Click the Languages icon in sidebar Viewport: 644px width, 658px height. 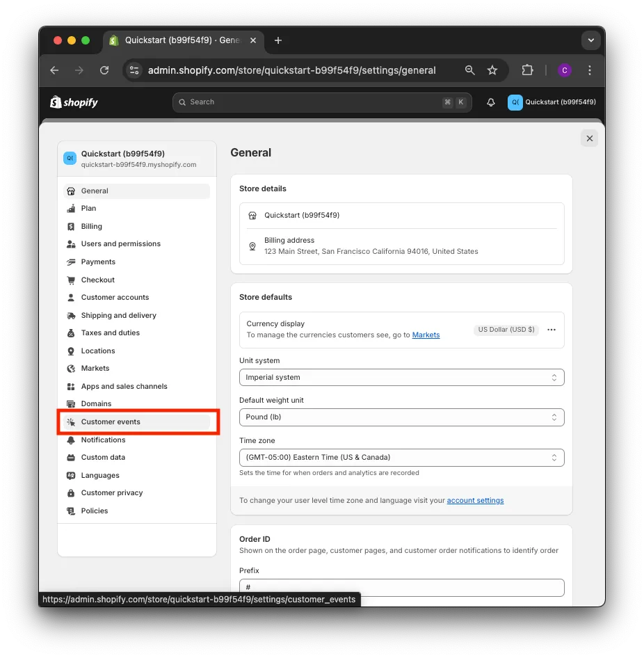point(71,476)
